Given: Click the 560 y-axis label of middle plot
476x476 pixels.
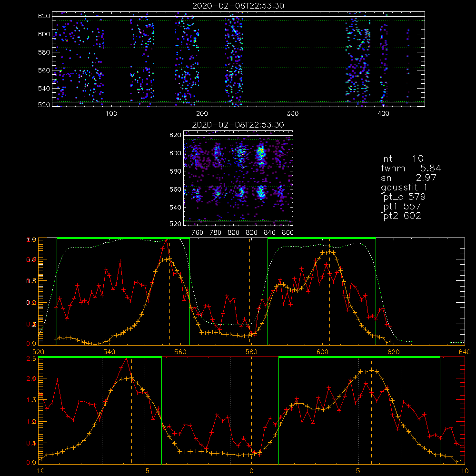Looking at the screenshot, I should [x=176, y=189].
